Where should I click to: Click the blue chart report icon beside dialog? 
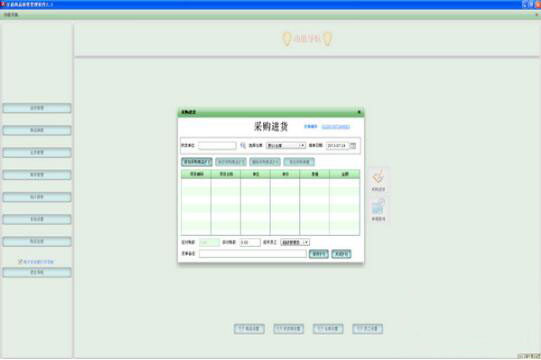[378, 207]
